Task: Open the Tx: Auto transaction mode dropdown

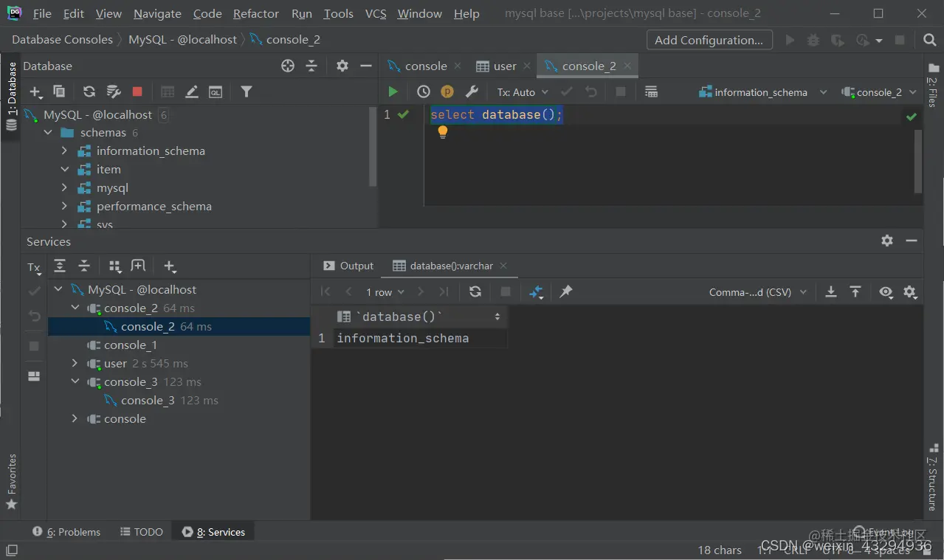Action: point(523,92)
